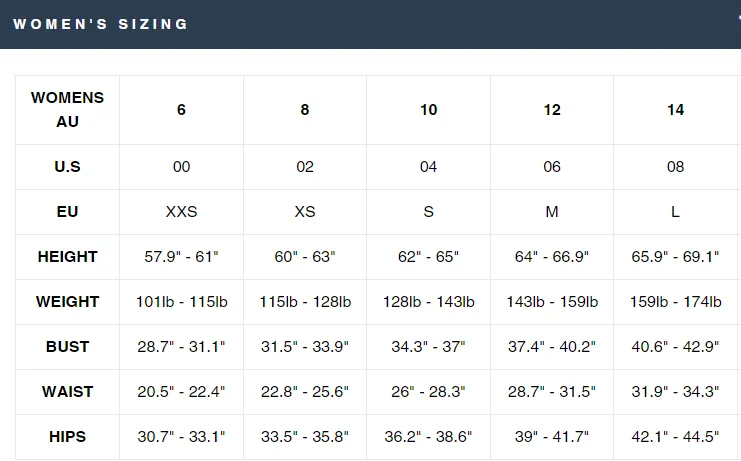Click the 64" - 66.9" height cell
Image resolution: width=741 pixels, height=461 pixels.
pos(552,256)
